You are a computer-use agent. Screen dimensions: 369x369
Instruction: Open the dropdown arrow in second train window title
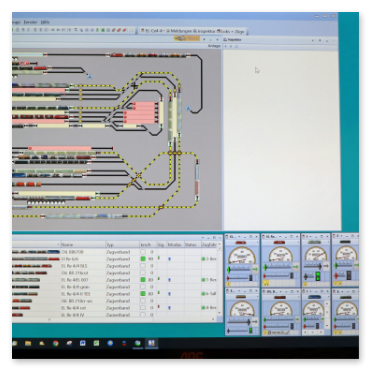click(x=279, y=236)
